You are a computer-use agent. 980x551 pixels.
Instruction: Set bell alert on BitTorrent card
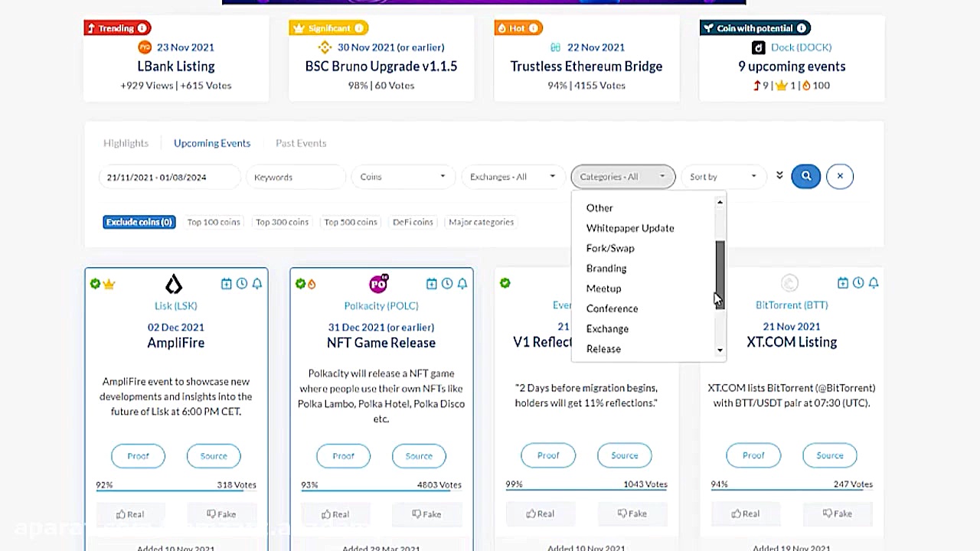click(874, 283)
